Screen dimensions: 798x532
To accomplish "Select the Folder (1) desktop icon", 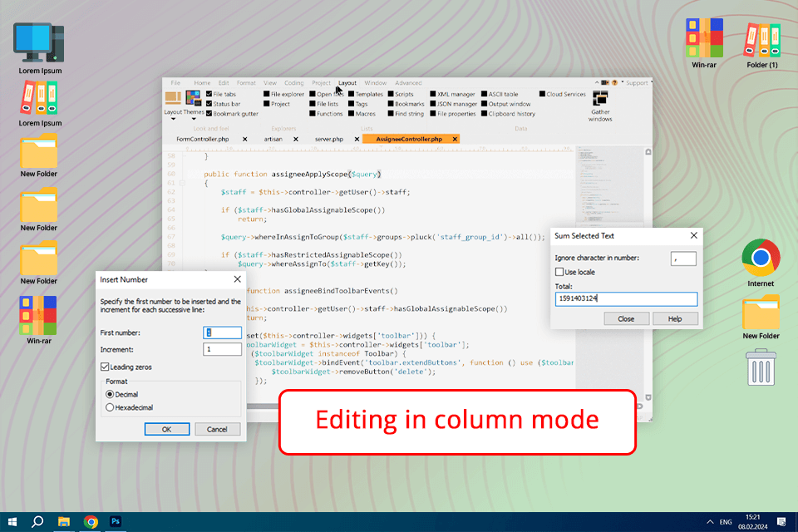I will pyautogui.click(x=762, y=39).
